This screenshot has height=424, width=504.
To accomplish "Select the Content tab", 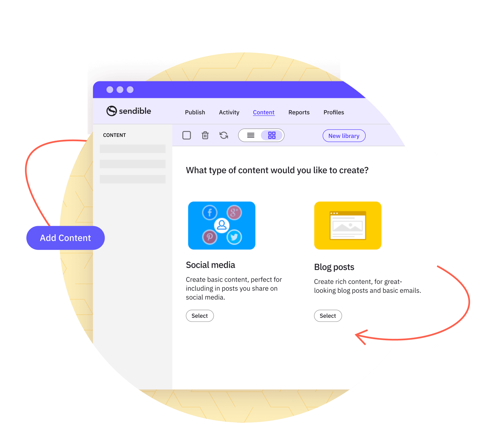I will (x=264, y=112).
